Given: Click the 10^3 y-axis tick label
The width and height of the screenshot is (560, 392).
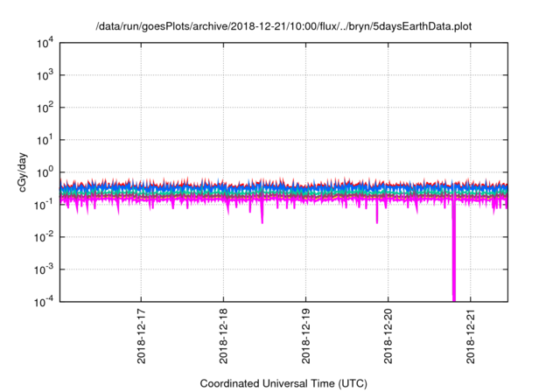Looking at the screenshot, I should click(x=45, y=75).
